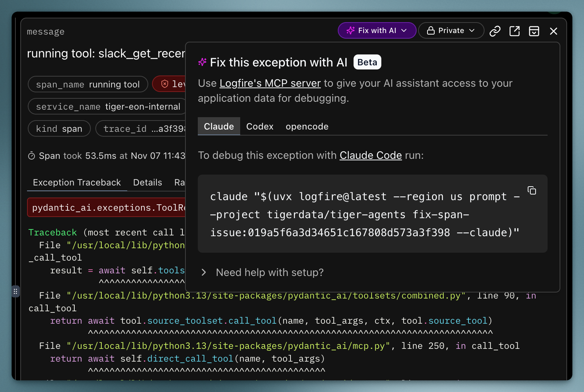Open the Details tab of the span

click(148, 182)
